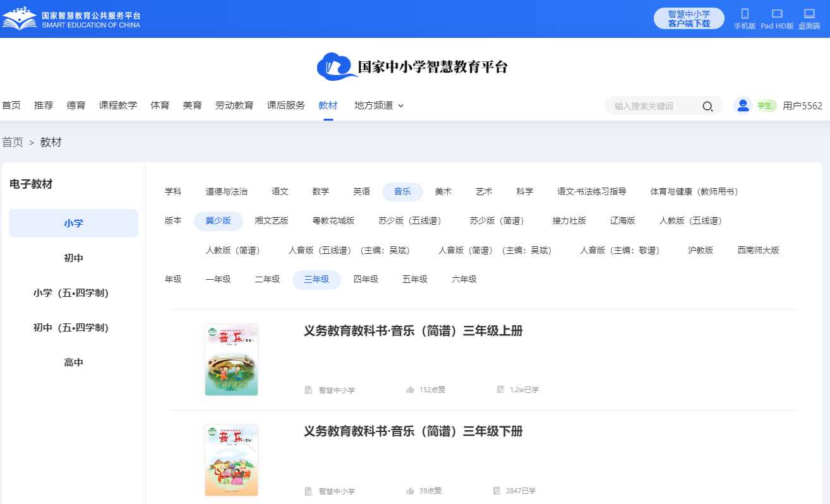Choose the 语文 subject filter
The image size is (830, 504).
(x=280, y=191)
